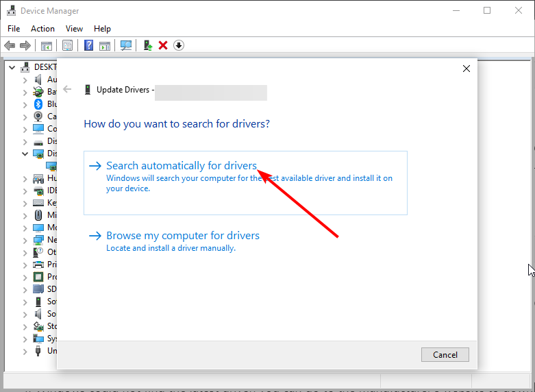Expand the Hu human interface devices chevron

[25, 179]
